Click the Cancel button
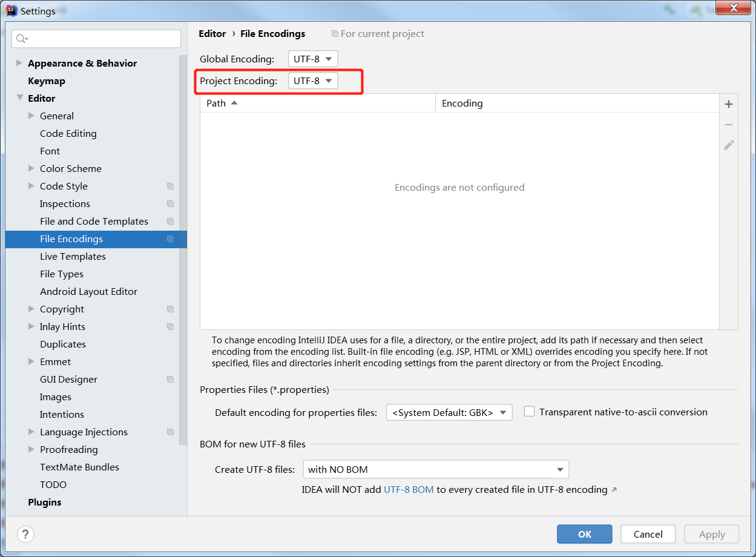This screenshot has width=756, height=557. coord(648,534)
